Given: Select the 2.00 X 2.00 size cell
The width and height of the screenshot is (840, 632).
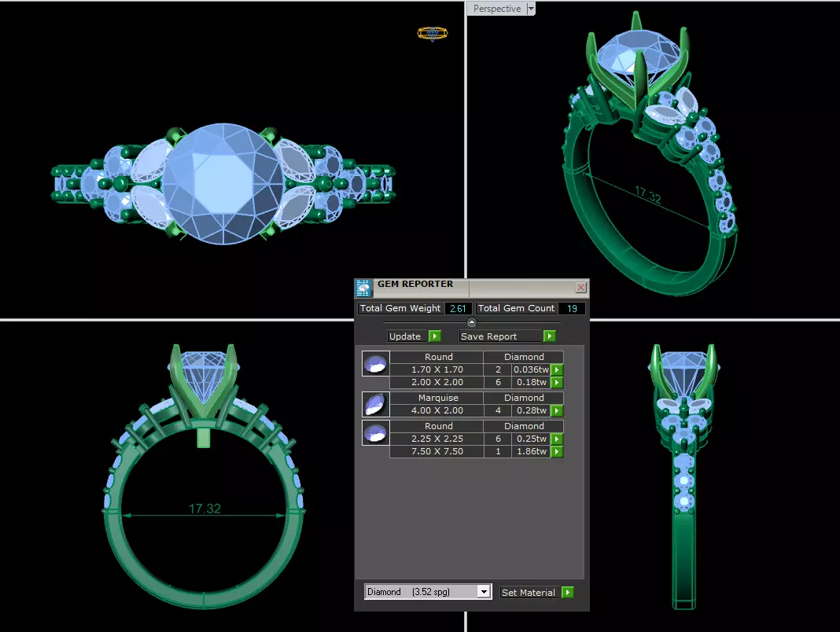Looking at the screenshot, I should [x=437, y=382].
